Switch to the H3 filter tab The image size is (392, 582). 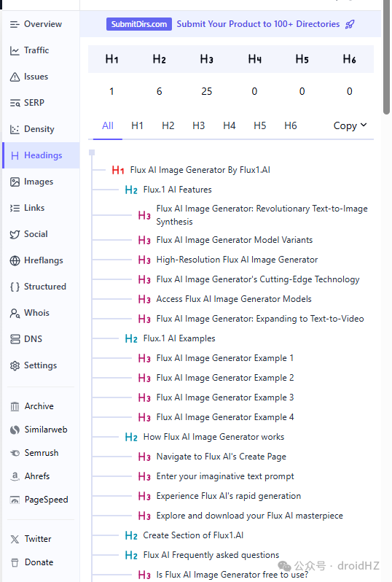click(x=198, y=126)
